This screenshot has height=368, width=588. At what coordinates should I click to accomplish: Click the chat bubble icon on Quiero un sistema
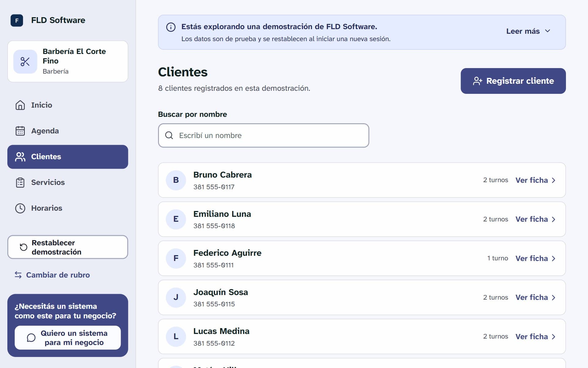click(x=31, y=338)
